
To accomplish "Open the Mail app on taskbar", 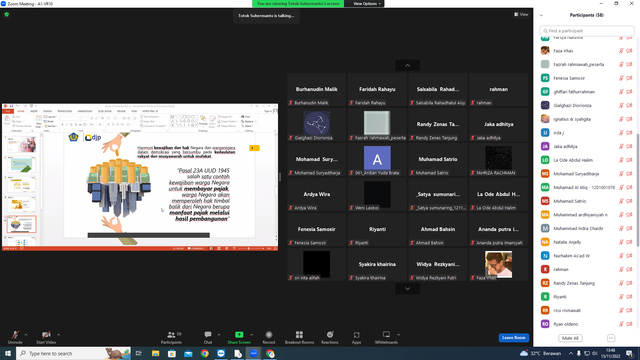I will (188, 353).
